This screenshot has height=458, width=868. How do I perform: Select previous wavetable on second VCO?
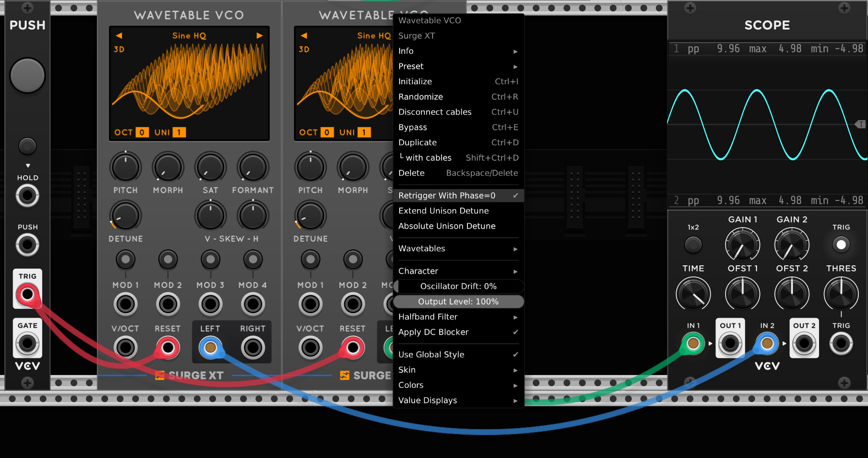click(x=304, y=35)
